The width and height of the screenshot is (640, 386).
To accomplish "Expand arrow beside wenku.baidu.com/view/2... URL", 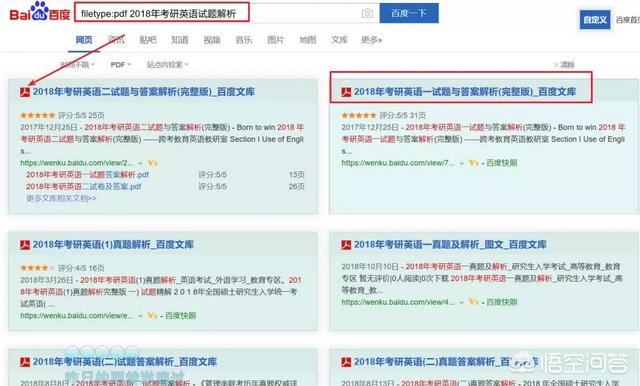I will [140, 163].
